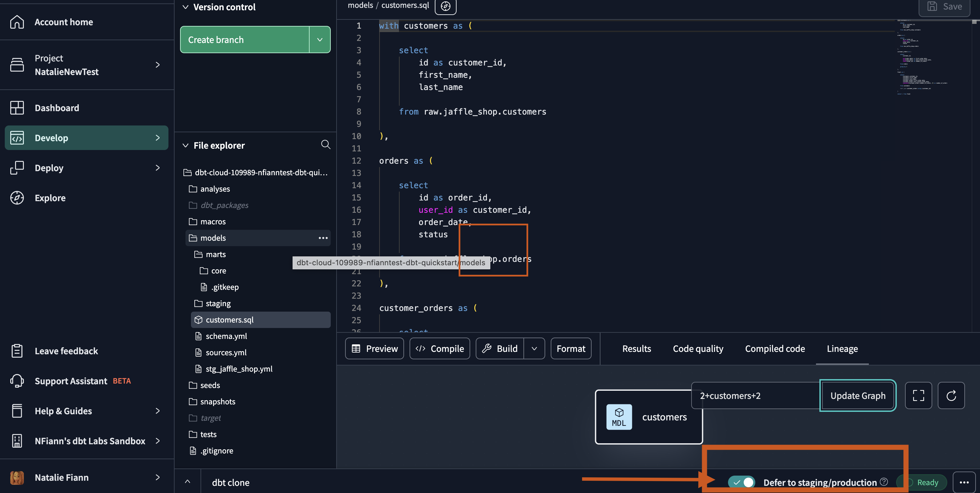Format the SQL with the Format button

(571, 348)
